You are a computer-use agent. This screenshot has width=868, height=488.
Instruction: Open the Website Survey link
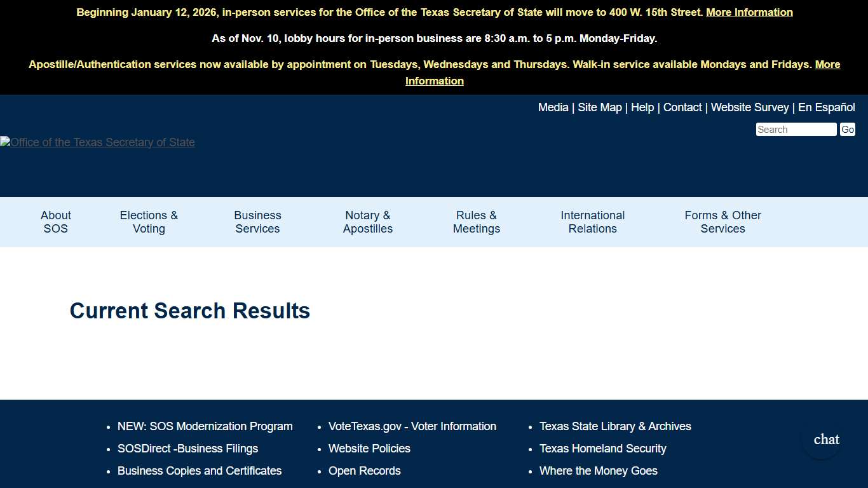[750, 107]
